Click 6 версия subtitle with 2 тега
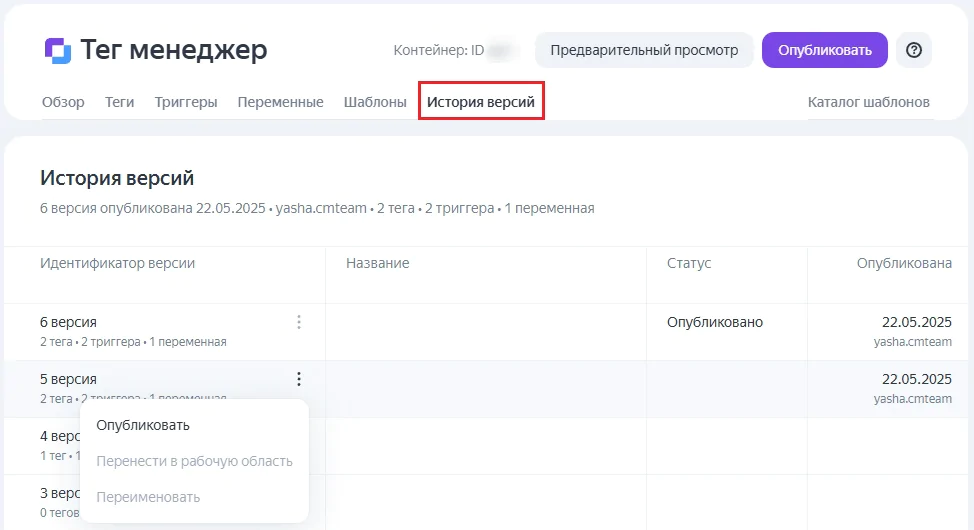This screenshot has width=974, height=530. point(134,342)
